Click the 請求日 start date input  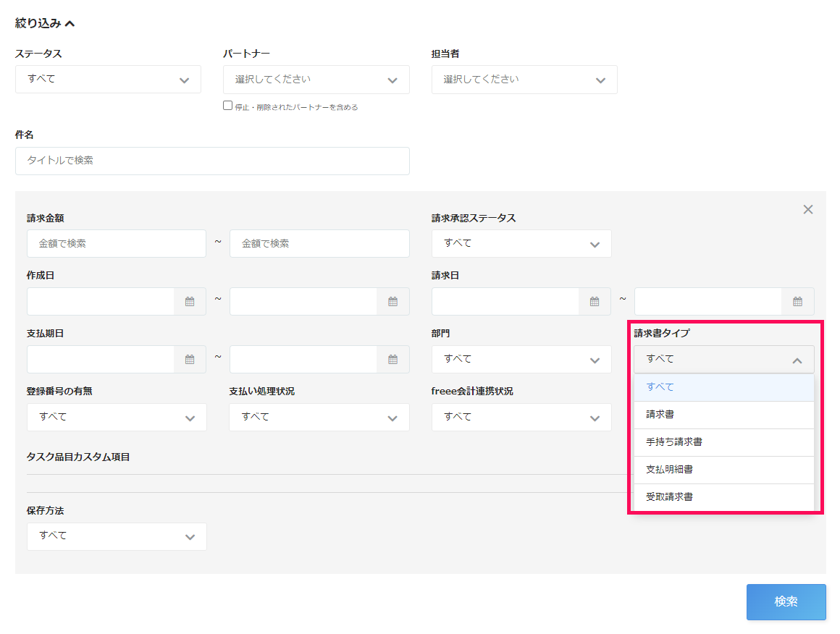click(x=505, y=302)
